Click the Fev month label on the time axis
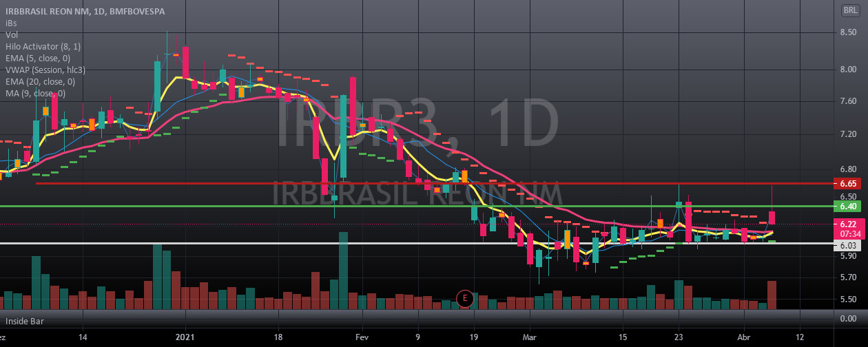The height and width of the screenshot is (347, 868). (362, 338)
